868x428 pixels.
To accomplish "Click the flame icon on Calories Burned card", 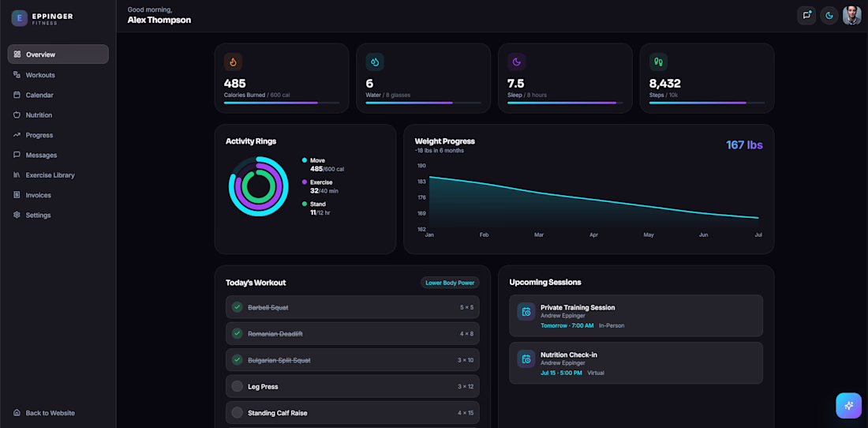I will click(233, 62).
